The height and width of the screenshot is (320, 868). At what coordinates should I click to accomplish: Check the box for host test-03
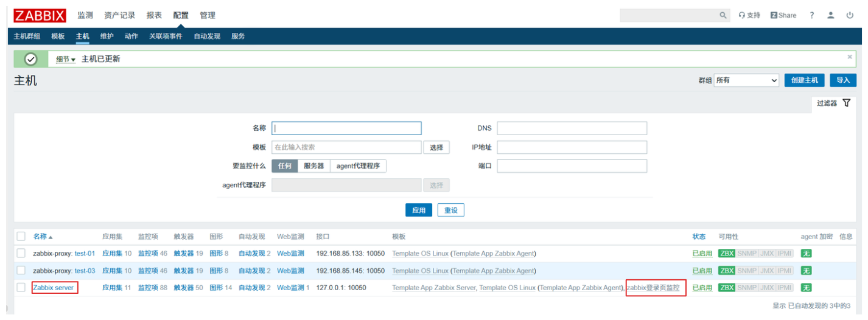[x=21, y=271]
